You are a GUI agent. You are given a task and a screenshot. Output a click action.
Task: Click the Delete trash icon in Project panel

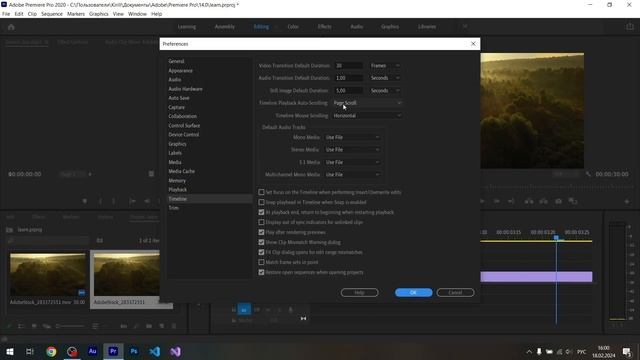coord(174,326)
